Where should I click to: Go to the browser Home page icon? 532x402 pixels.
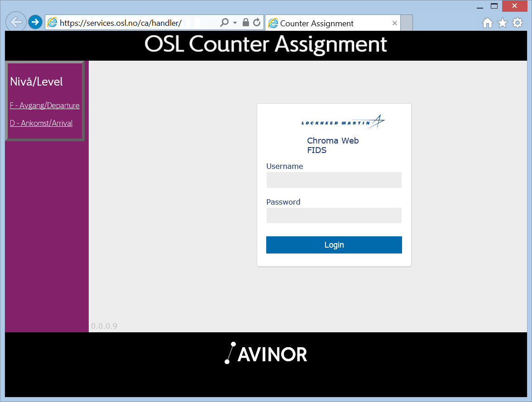point(488,23)
